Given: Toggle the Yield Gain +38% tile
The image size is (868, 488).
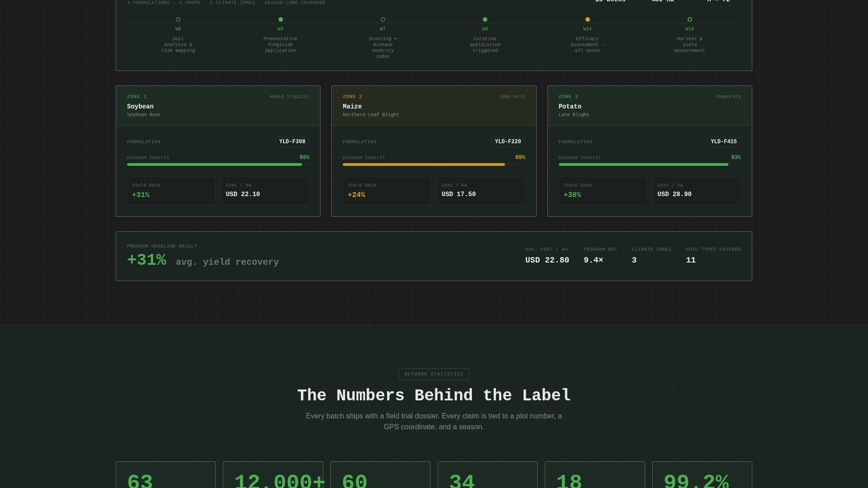Looking at the screenshot, I should (603, 191).
